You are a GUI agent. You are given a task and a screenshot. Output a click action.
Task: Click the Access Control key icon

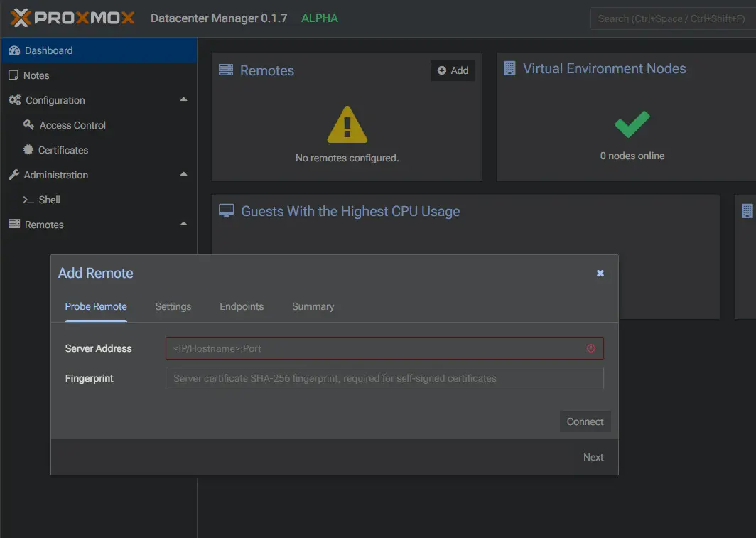tap(28, 124)
